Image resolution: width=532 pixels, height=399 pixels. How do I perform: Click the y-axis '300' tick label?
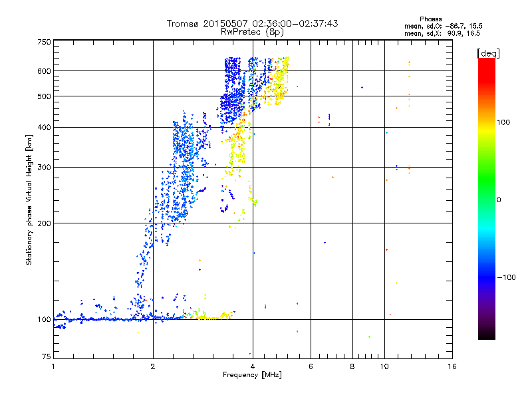[x=44, y=167]
